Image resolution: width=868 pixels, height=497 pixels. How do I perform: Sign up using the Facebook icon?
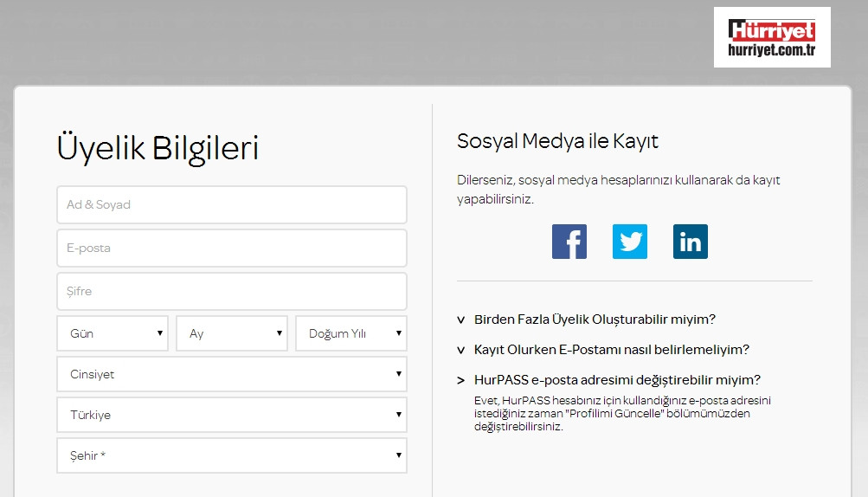(569, 242)
